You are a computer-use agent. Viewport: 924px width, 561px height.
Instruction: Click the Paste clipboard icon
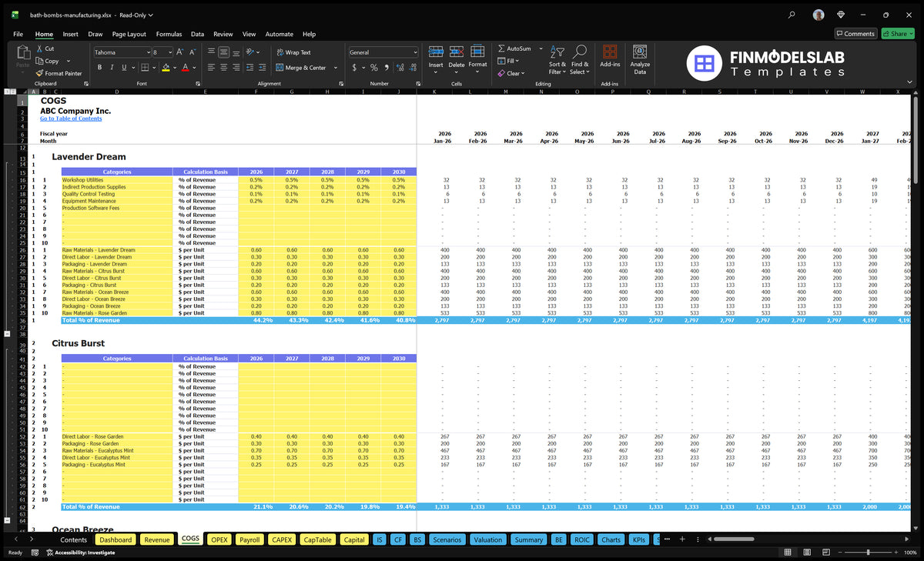[x=22, y=54]
